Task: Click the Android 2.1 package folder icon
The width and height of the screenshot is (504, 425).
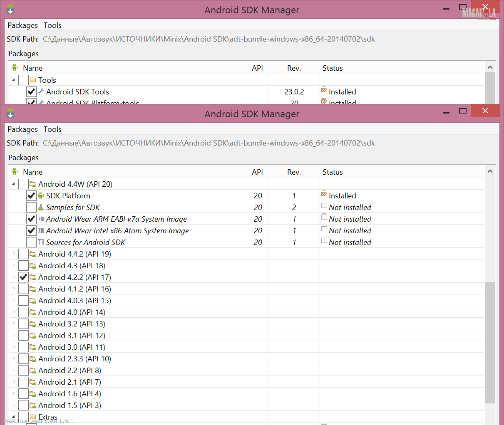Action: click(33, 382)
